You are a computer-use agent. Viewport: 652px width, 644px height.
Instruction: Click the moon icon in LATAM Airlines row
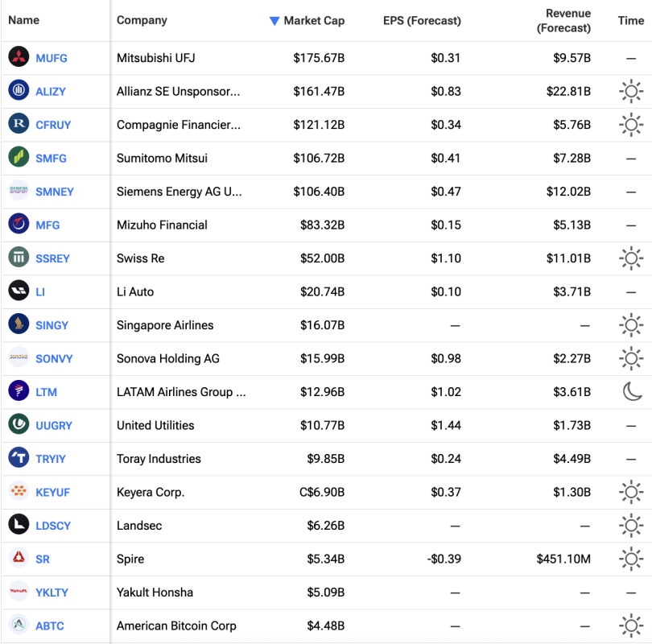pyautogui.click(x=631, y=392)
